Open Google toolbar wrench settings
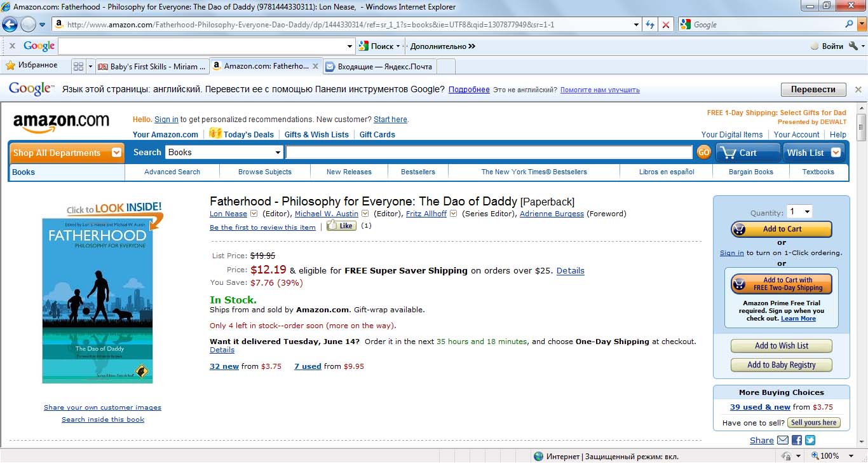Image resolution: width=868 pixels, height=463 pixels. [853, 46]
